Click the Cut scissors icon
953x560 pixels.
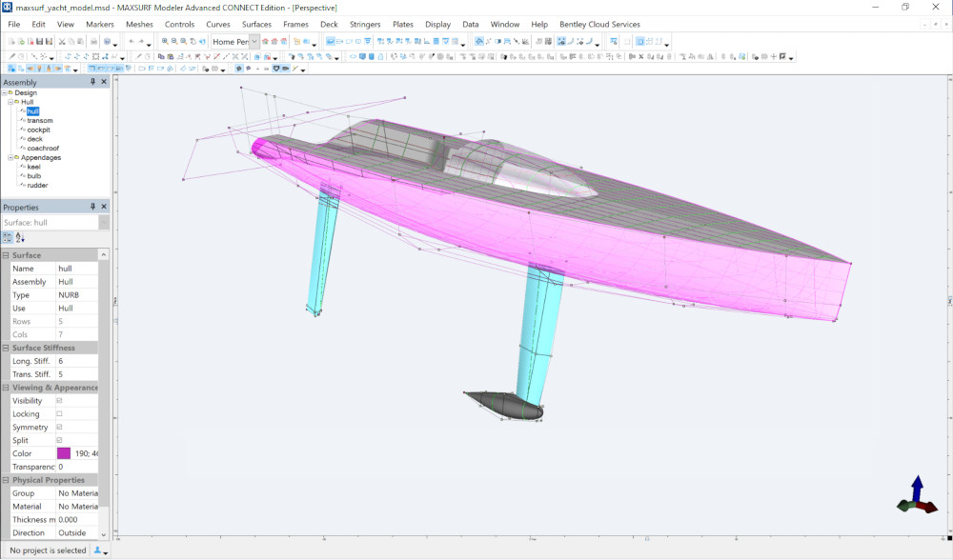pyautogui.click(x=62, y=42)
